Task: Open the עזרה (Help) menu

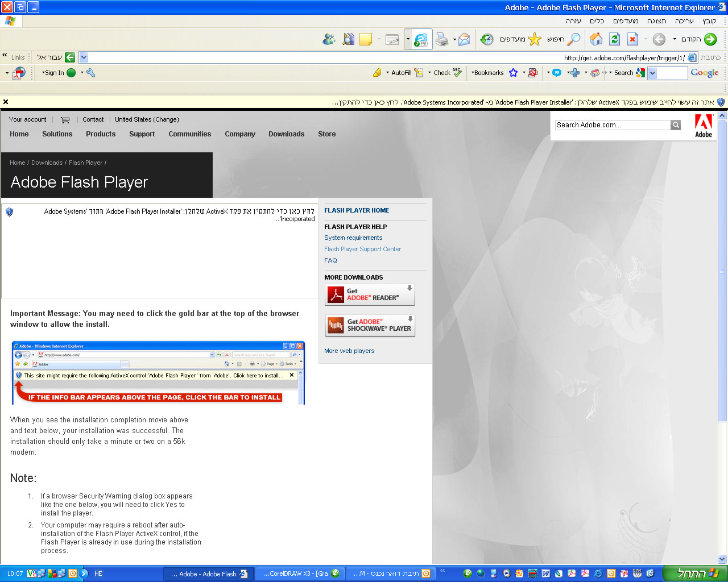Action: [x=573, y=21]
